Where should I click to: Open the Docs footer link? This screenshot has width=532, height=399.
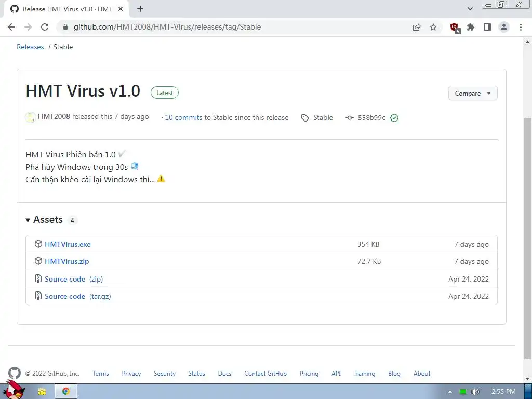[x=224, y=373]
